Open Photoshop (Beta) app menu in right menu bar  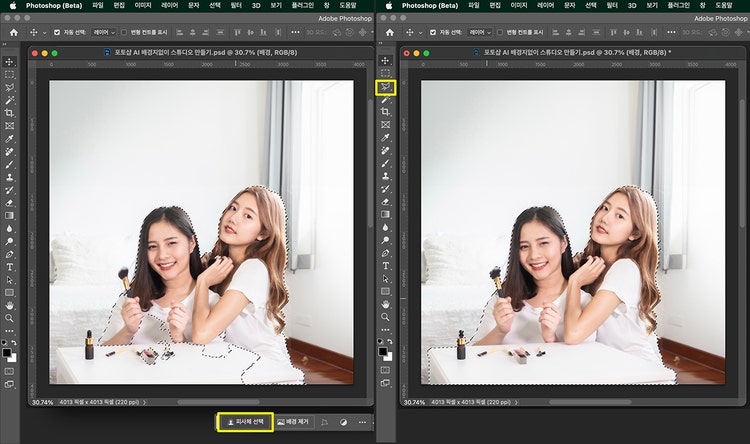[x=430, y=5]
